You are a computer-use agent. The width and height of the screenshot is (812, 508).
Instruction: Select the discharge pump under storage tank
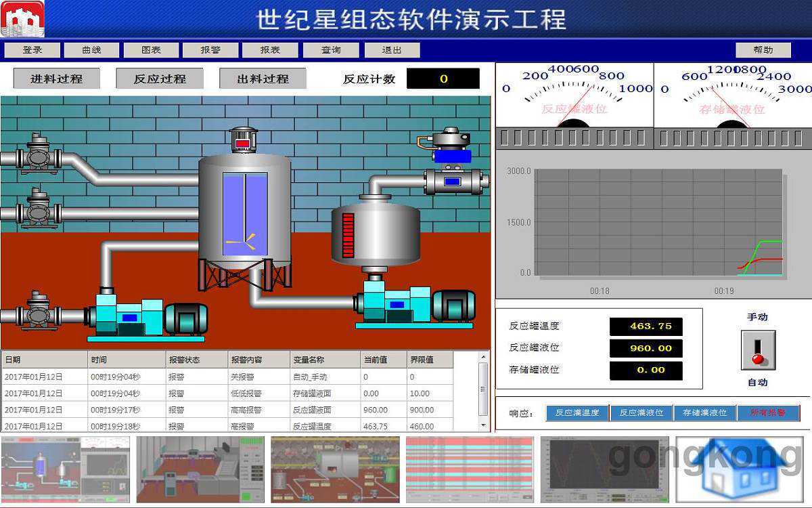click(x=414, y=305)
